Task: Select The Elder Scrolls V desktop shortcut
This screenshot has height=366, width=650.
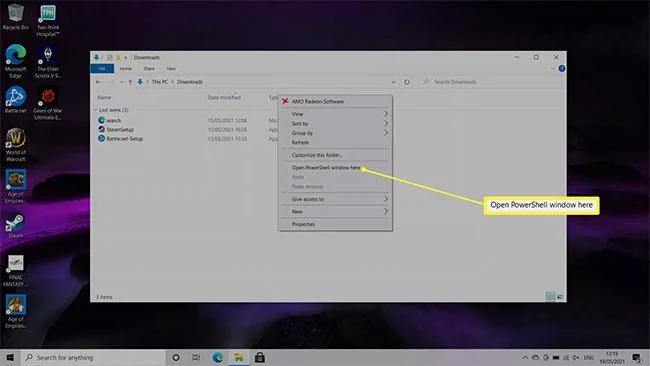Action: click(x=48, y=61)
